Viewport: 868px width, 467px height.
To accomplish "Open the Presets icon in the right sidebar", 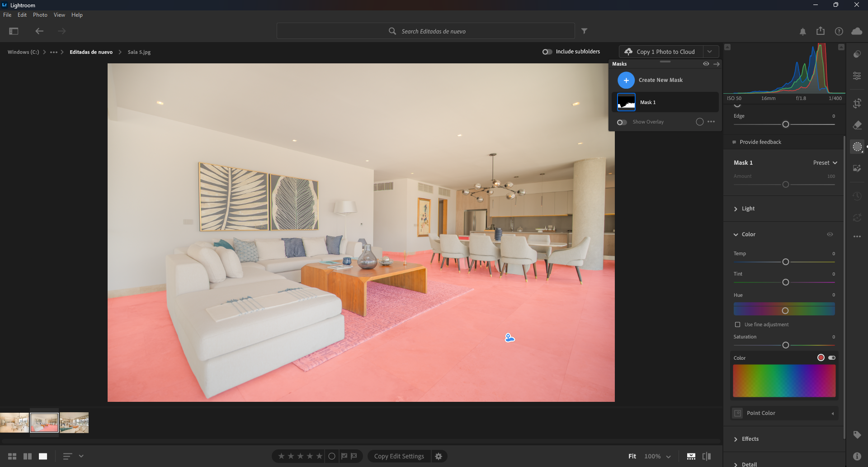I will coord(857,54).
